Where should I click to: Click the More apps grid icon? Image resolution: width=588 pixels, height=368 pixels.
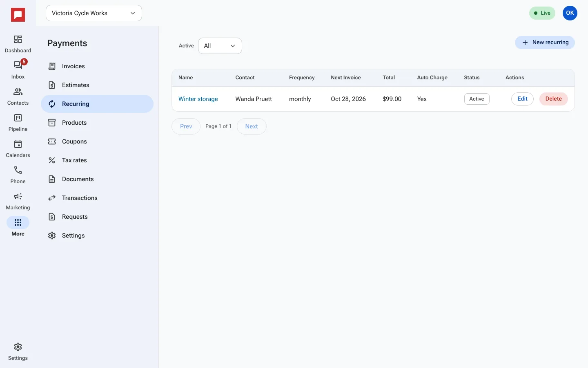[18, 222]
